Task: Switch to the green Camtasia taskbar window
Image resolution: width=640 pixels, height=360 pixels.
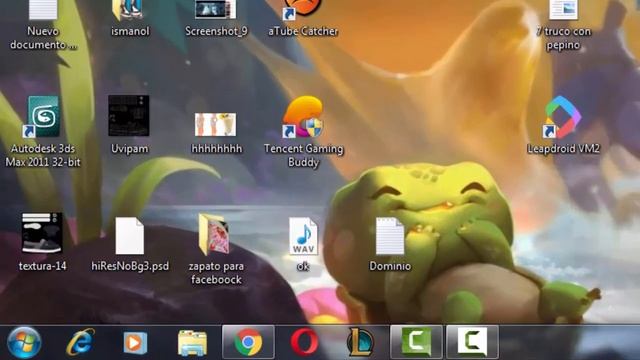Action: 416,342
